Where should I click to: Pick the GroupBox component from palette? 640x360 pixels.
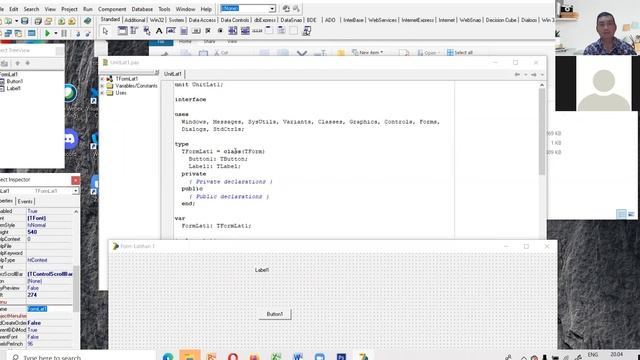[269, 31]
